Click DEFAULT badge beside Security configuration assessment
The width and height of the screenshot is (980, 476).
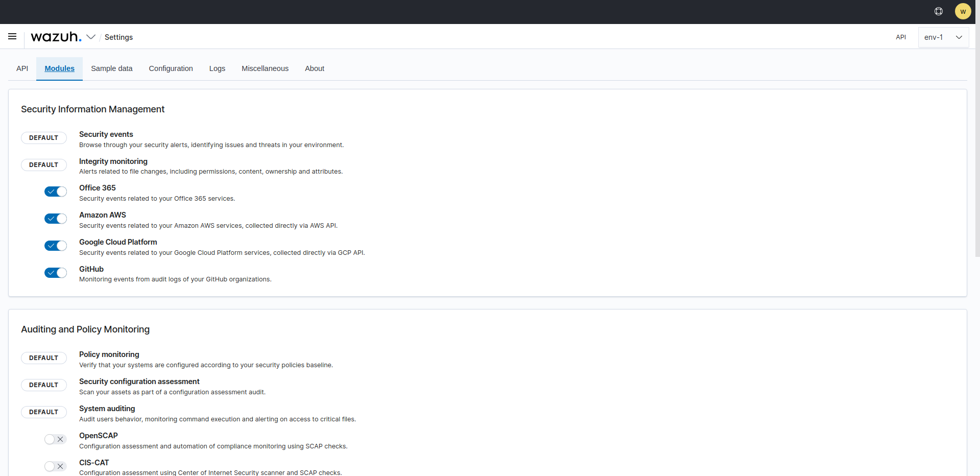(x=44, y=385)
